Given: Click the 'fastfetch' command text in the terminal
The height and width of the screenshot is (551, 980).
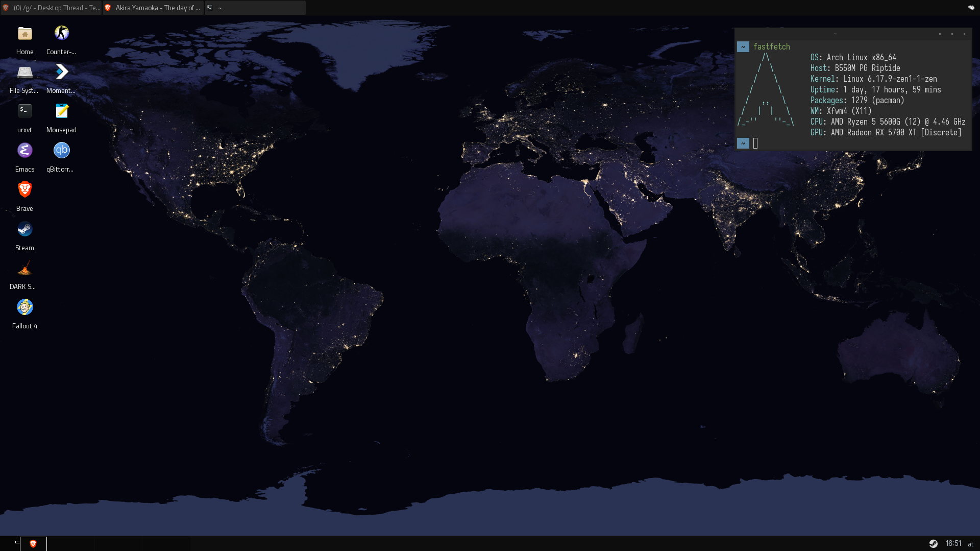Looking at the screenshot, I should 771,47.
